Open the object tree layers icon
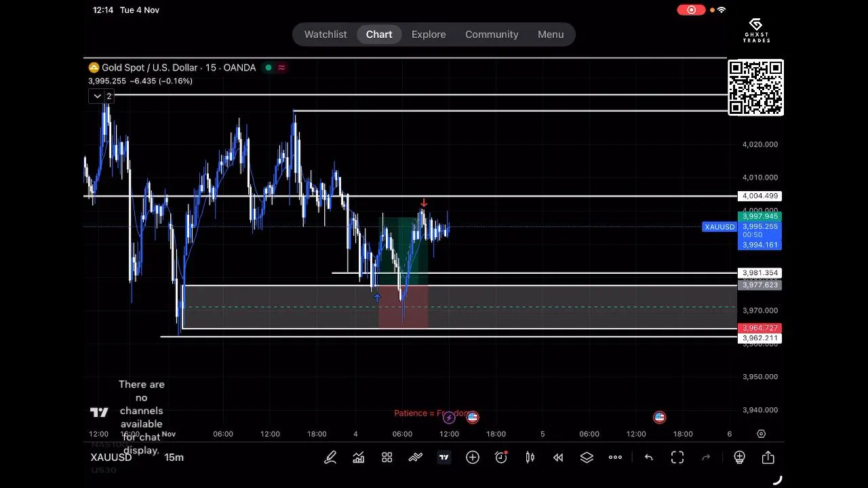This screenshot has width=868, height=488. coord(587,457)
